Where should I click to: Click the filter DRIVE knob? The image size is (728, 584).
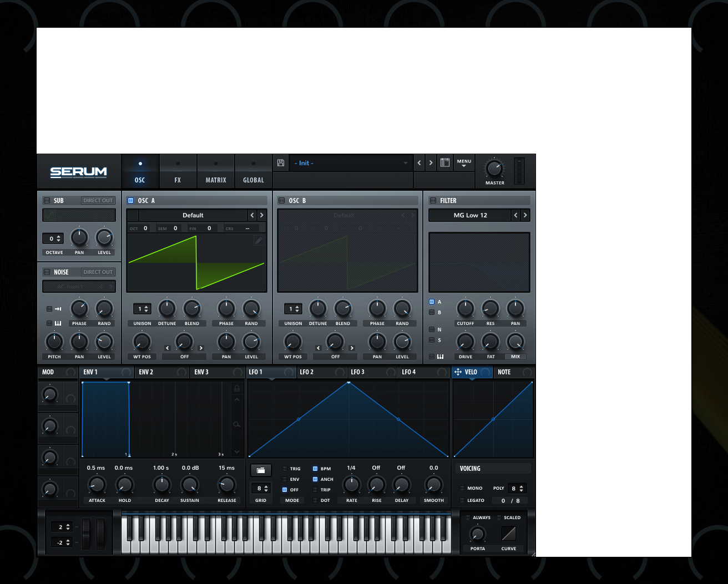pos(465,342)
